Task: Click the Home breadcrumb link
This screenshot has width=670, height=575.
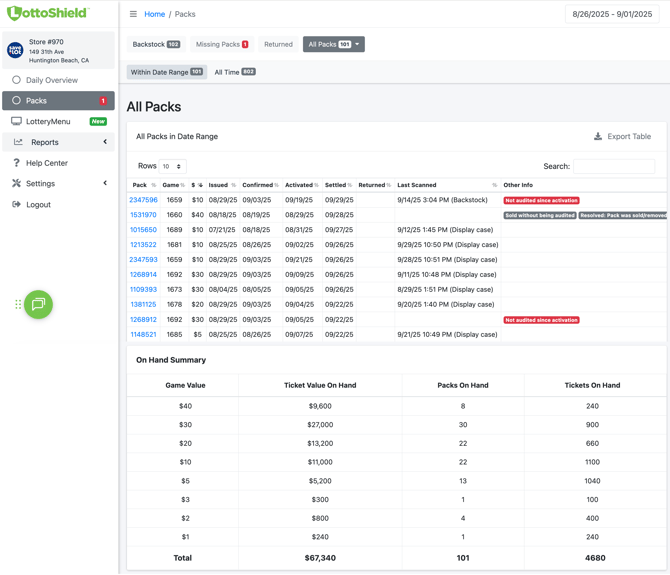Action: [x=154, y=14]
